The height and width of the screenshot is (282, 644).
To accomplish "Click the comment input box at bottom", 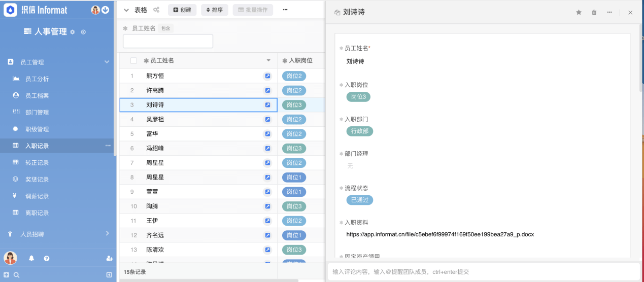I will pos(484,272).
